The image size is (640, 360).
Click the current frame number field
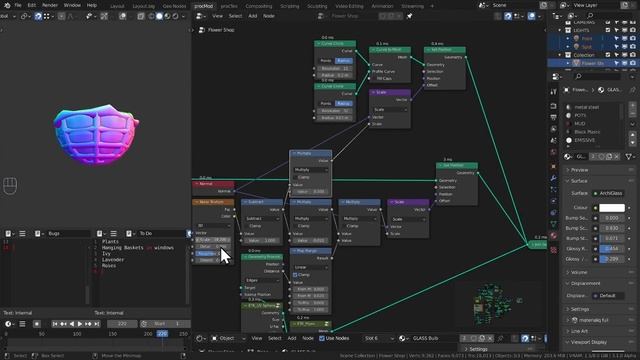click(122, 324)
